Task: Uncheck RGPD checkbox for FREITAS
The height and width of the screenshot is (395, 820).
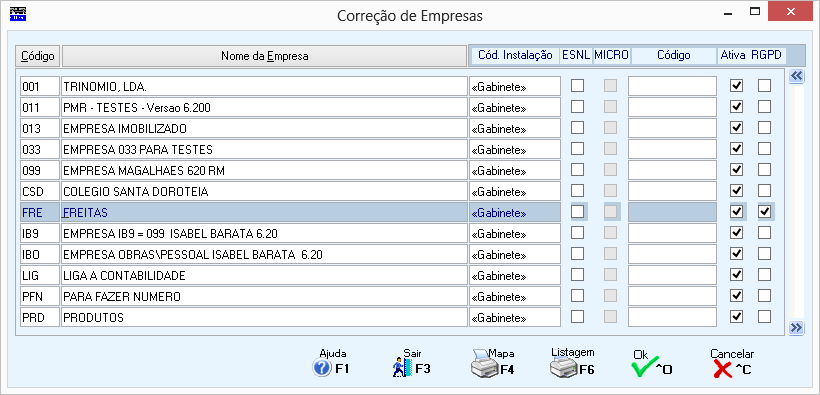Action: [765, 212]
